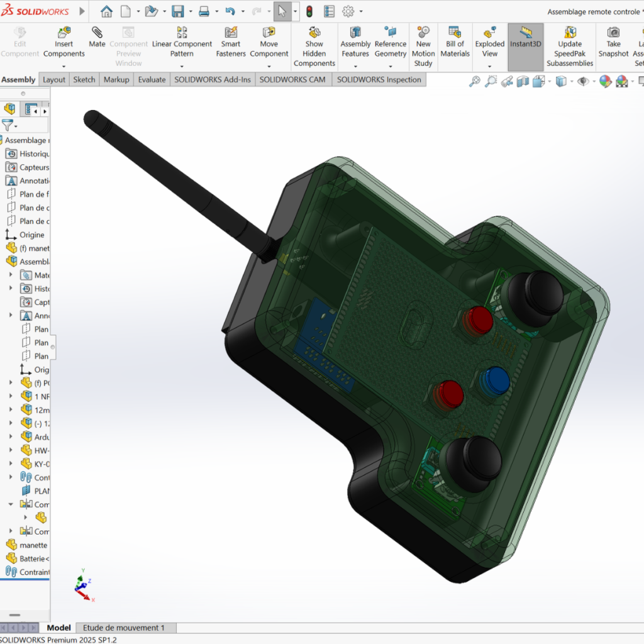
Task: Click Edit Appearance color ball
Action: coord(606,81)
